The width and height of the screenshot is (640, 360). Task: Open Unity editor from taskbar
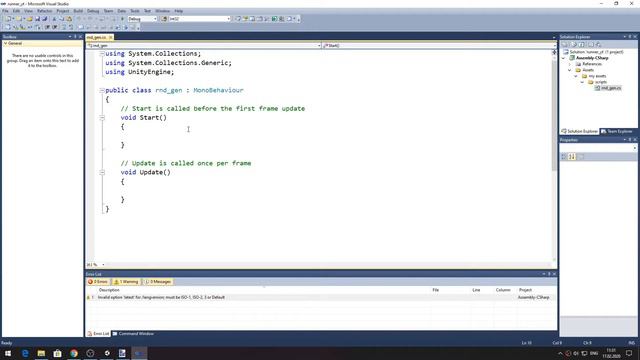[x=107, y=353]
